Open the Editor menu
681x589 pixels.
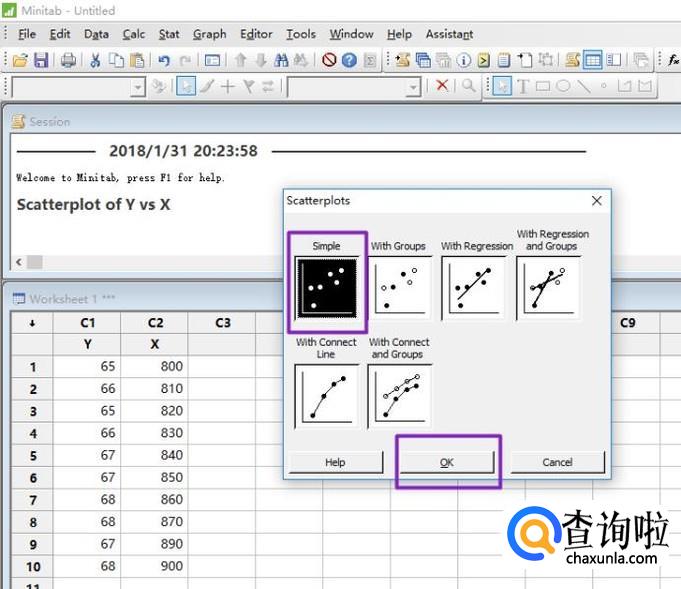(256, 34)
